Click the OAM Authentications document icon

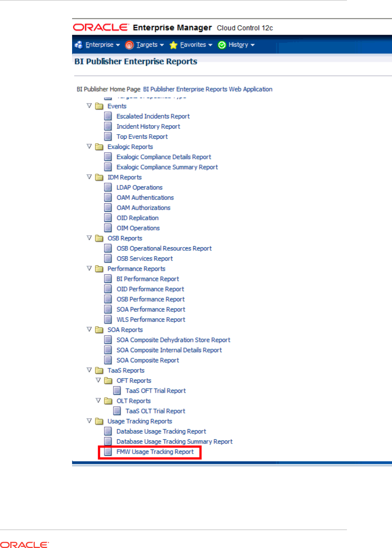108,197
